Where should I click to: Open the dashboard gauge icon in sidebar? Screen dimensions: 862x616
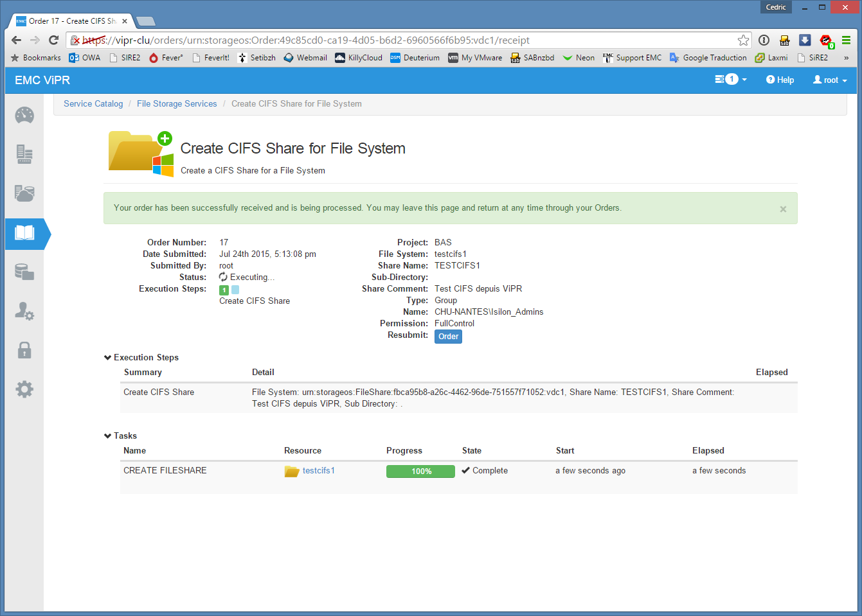coord(24,116)
